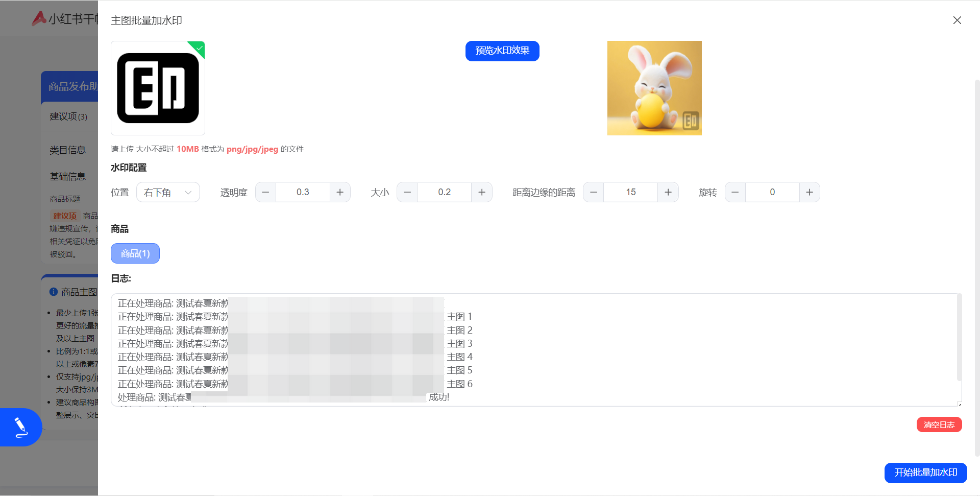Image resolution: width=980 pixels, height=496 pixels.
Task: Click the rabbit preview thumbnail
Action: coord(654,88)
